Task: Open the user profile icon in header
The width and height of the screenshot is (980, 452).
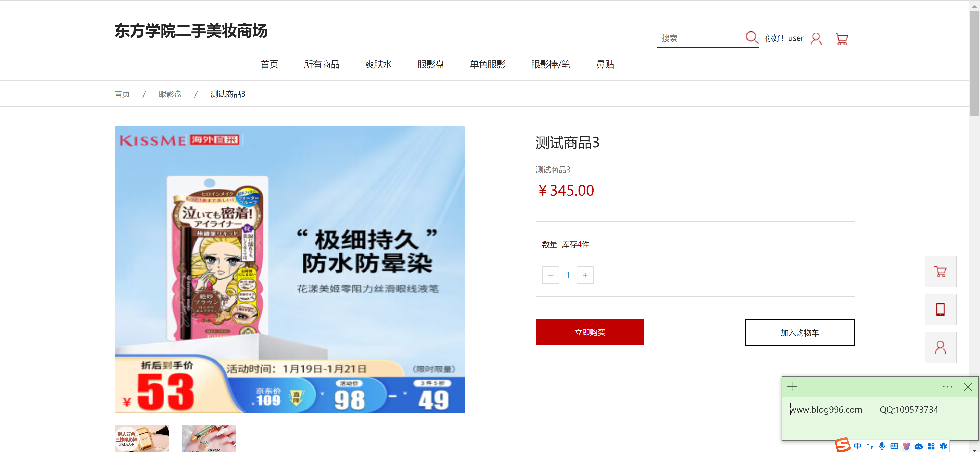Action: pyautogui.click(x=816, y=39)
